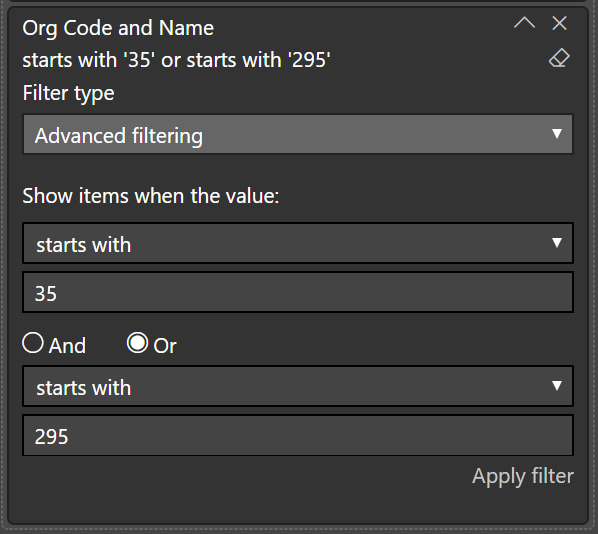
Task: Click the value field containing 295
Action: 298,435
